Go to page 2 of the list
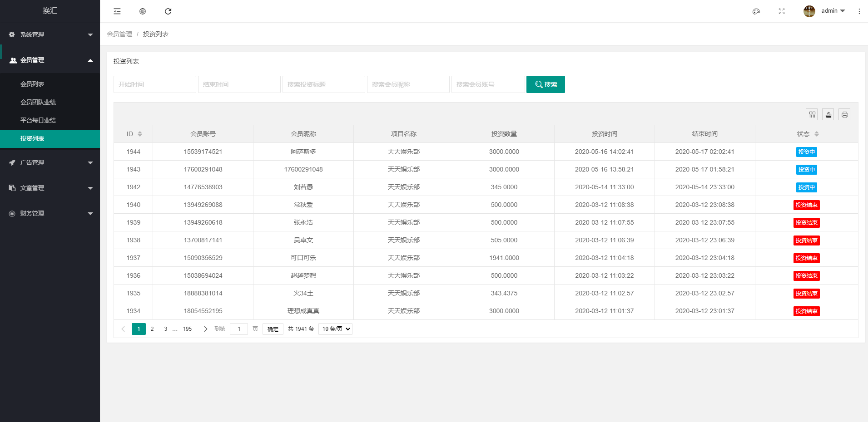The height and width of the screenshot is (422, 868). click(152, 329)
